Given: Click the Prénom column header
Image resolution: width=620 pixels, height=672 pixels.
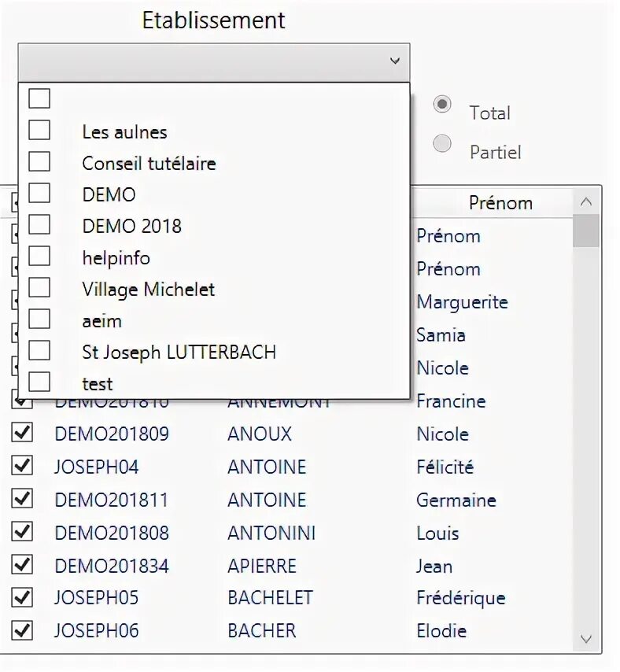Looking at the screenshot, I should (500, 203).
